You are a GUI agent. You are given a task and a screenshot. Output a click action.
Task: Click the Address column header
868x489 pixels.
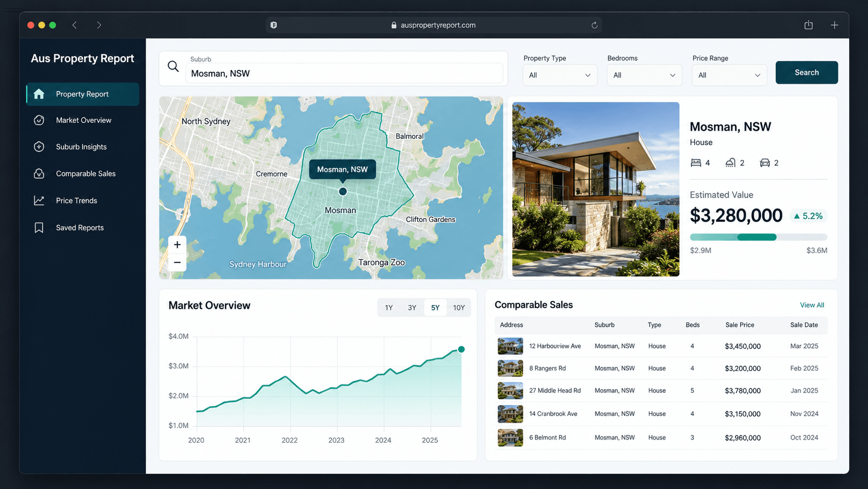pyautogui.click(x=511, y=325)
